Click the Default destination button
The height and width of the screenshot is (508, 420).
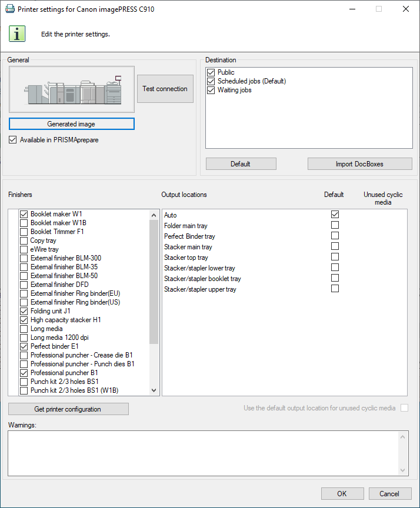click(x=241, y=164)
